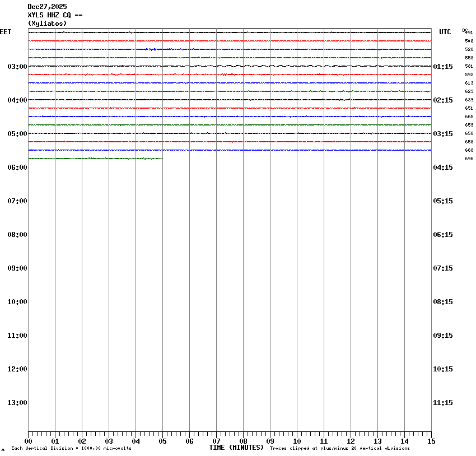Click the Traces clipped footer note
Viewport: 476px width, 456px height.
pyautogui.click(x=339, y=449)
